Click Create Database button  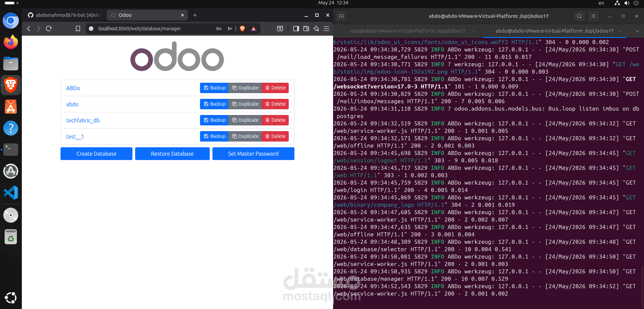pos(96,154)
